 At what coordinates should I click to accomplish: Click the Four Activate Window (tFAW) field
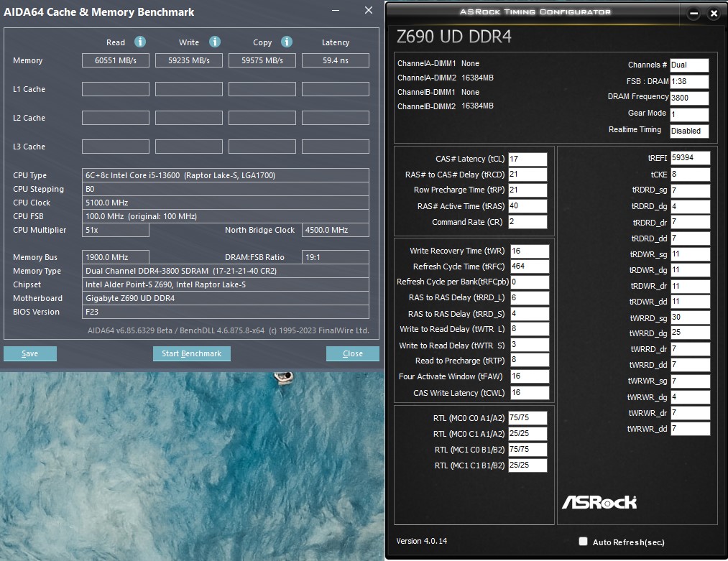pos(530,376)
